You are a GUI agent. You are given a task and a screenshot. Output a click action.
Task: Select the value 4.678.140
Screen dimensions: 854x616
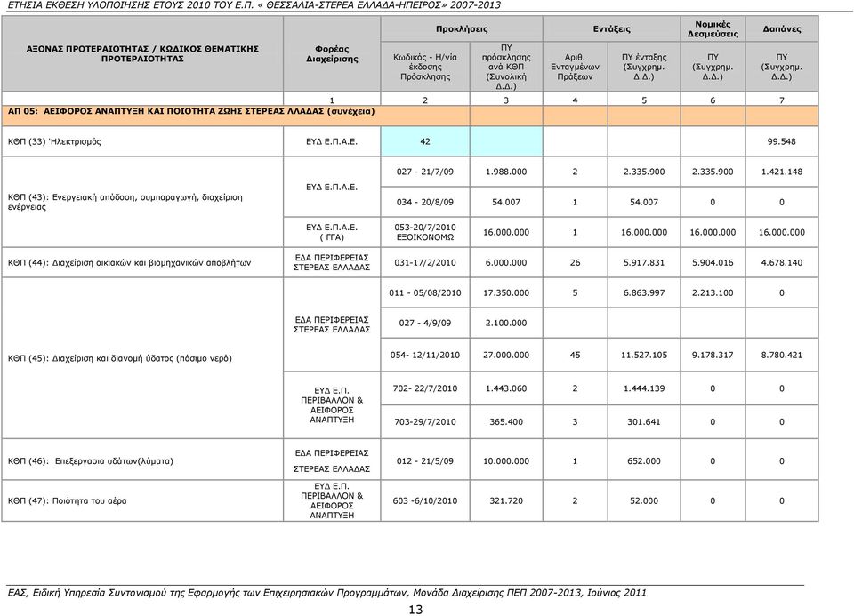pyautogui.click(x=782, y=262)
